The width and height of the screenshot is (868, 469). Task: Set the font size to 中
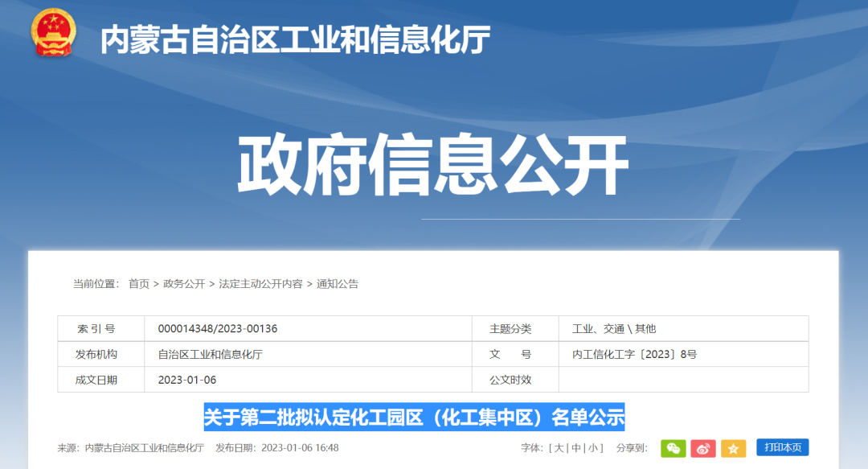[x=575, y=448]
